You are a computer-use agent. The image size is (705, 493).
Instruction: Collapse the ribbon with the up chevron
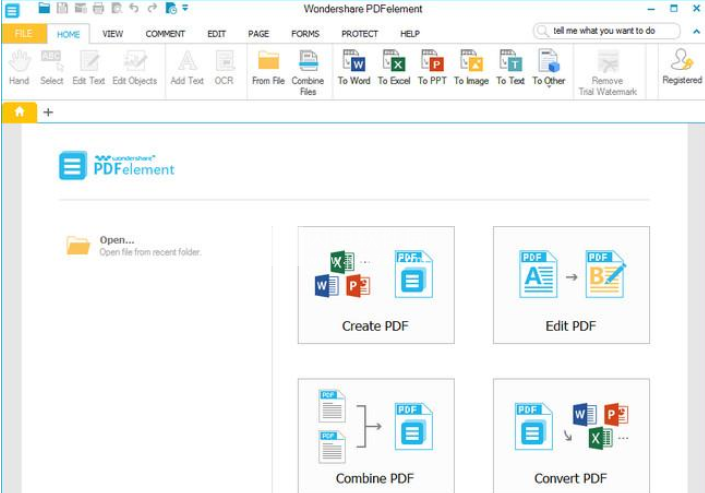pyautogui.click(x=696, y=31)
